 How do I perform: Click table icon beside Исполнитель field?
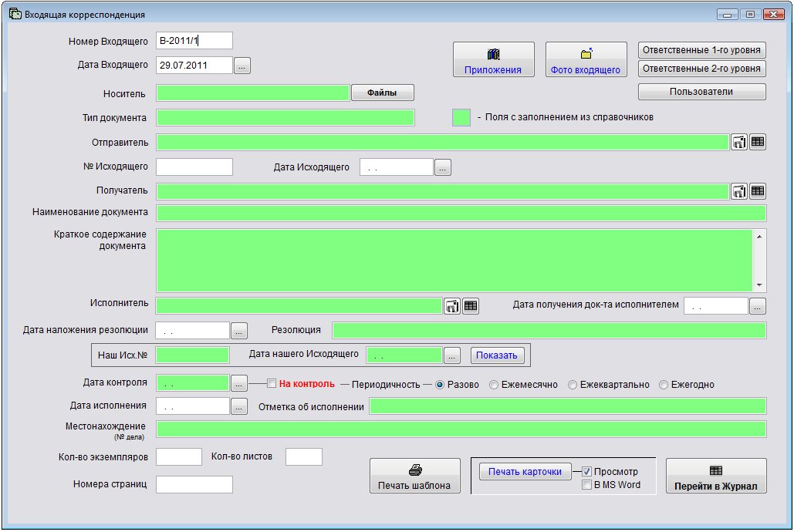[x=471, y=306]
